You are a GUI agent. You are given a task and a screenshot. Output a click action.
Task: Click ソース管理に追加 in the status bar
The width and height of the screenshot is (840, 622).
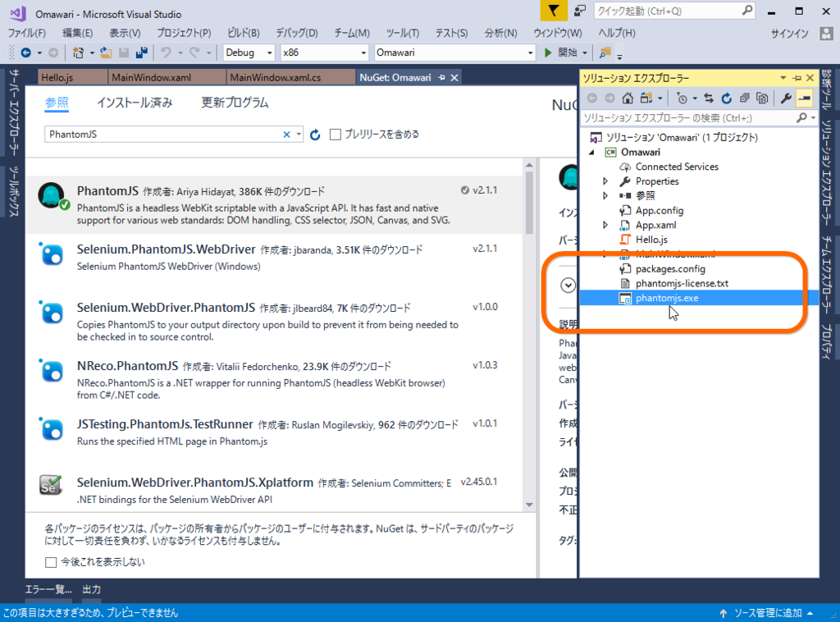[767, 613]
